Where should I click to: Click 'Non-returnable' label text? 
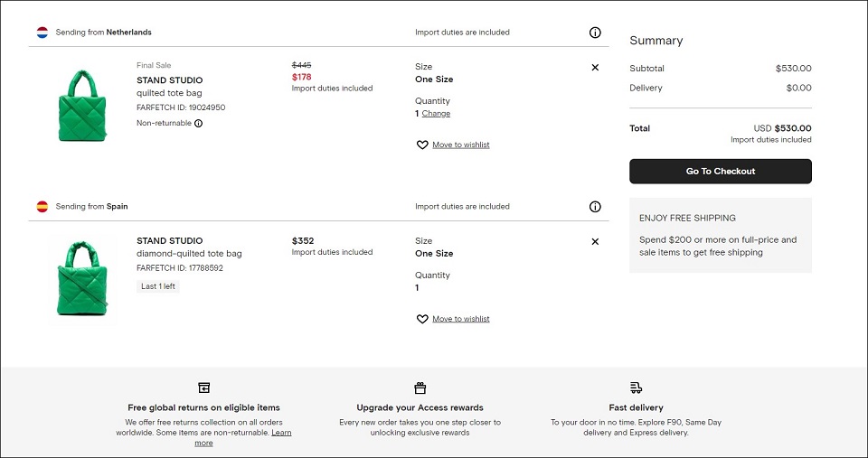point(164,124)
